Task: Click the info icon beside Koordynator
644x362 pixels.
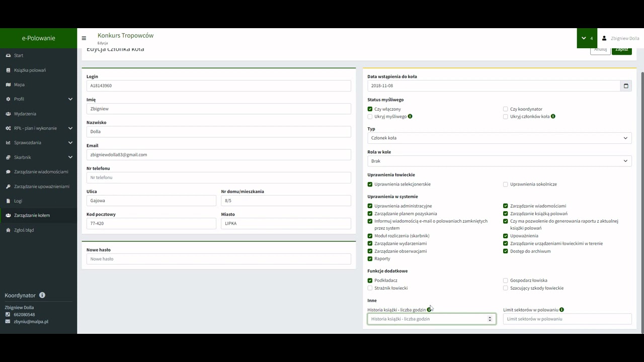Action: [42, 295]
